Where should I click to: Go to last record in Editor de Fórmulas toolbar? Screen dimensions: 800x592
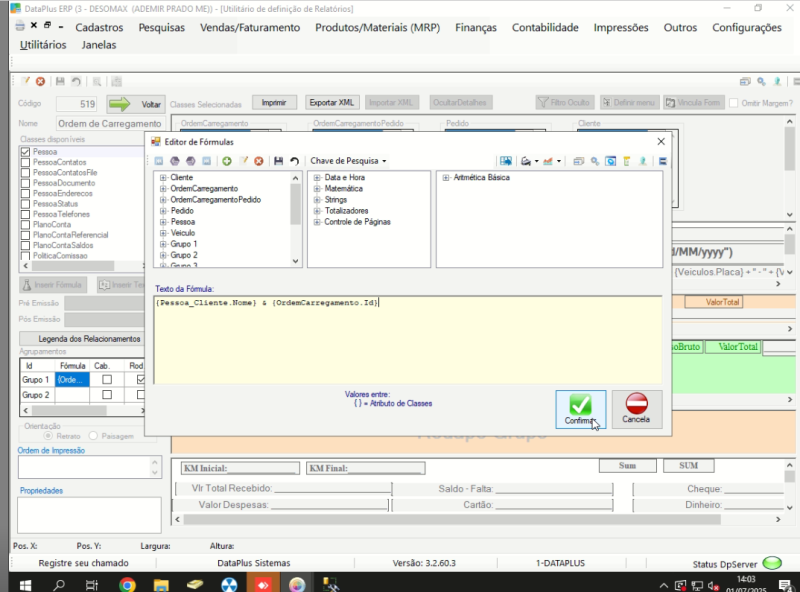[207, 161]
